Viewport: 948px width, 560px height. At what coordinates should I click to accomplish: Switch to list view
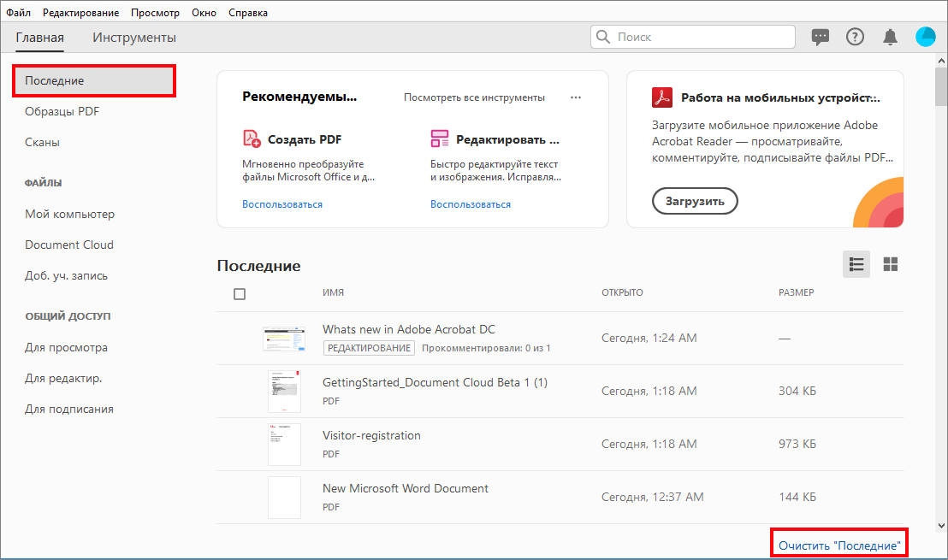coord(856,264)
